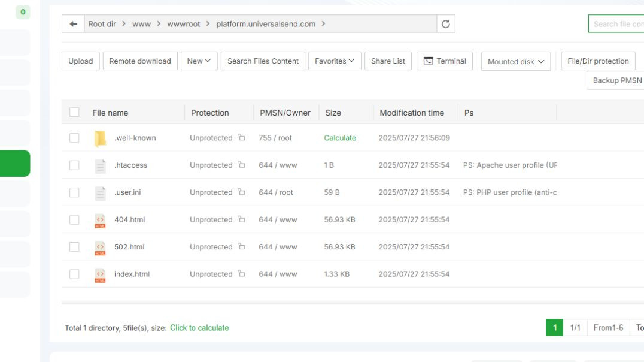
Task: Click the 502.html HTML file icon
Action: [x=100, y=246]
